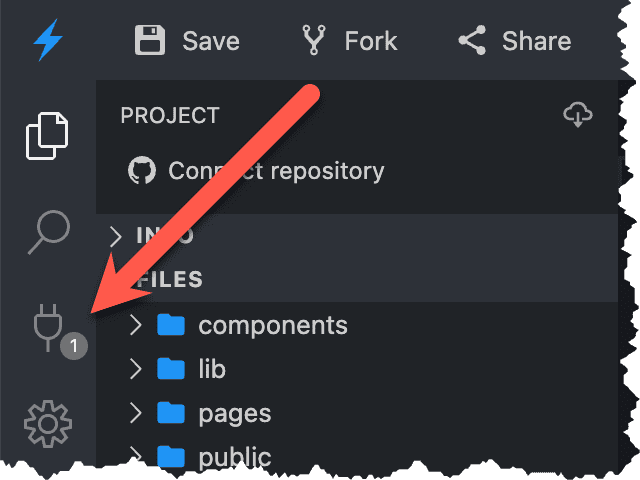
Task: Select the lib folder
Action: pyautogui.click(x=211, y=369)
